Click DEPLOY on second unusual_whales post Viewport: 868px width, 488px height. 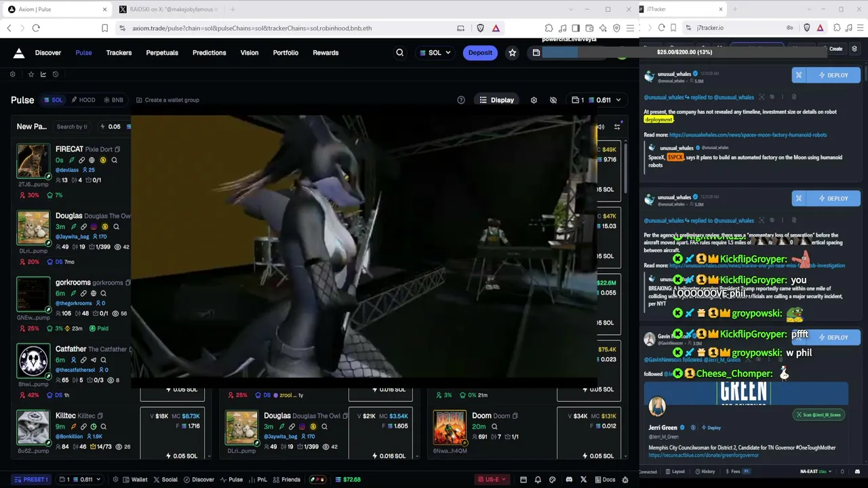click(833, 199)
